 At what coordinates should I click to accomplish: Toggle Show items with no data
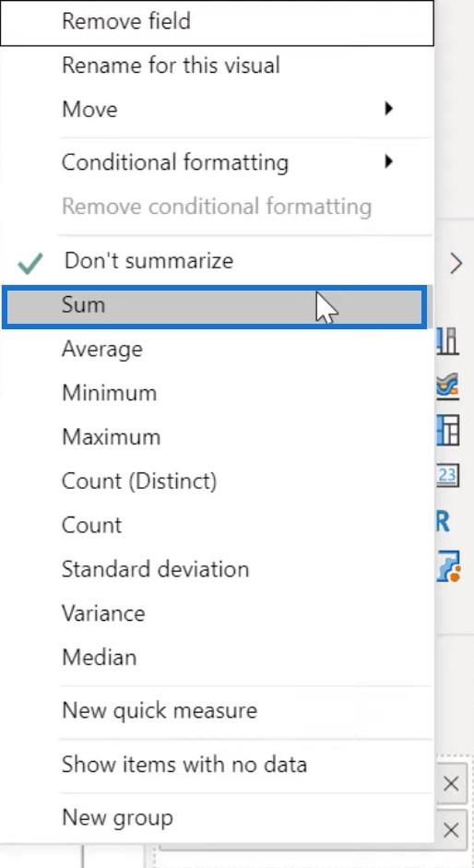217,765
